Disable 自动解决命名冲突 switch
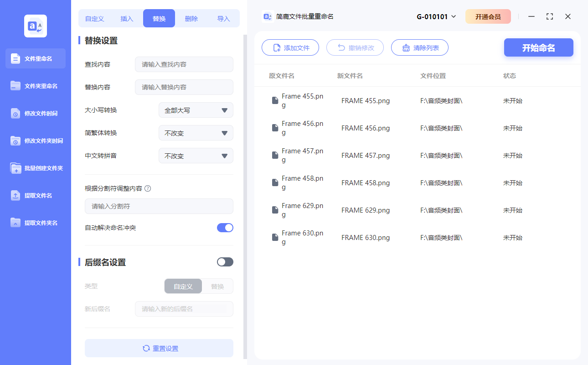Viewport: 588px width, 365px height. click(x=225, y=228)
